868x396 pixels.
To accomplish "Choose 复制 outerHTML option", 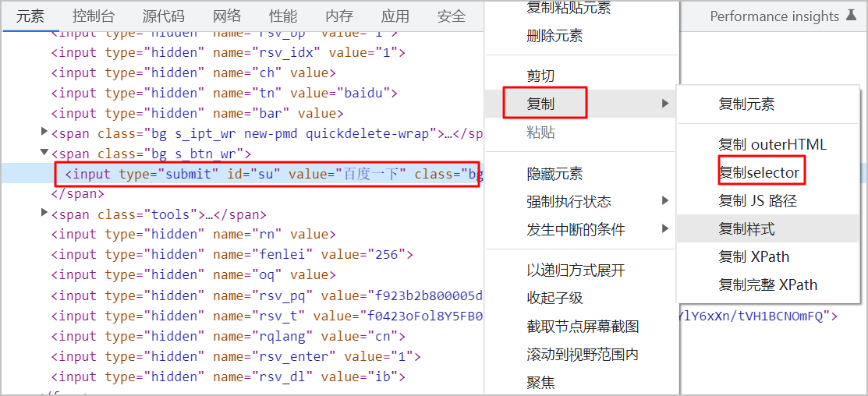I will pyautogui.click(x=771, y=144).
